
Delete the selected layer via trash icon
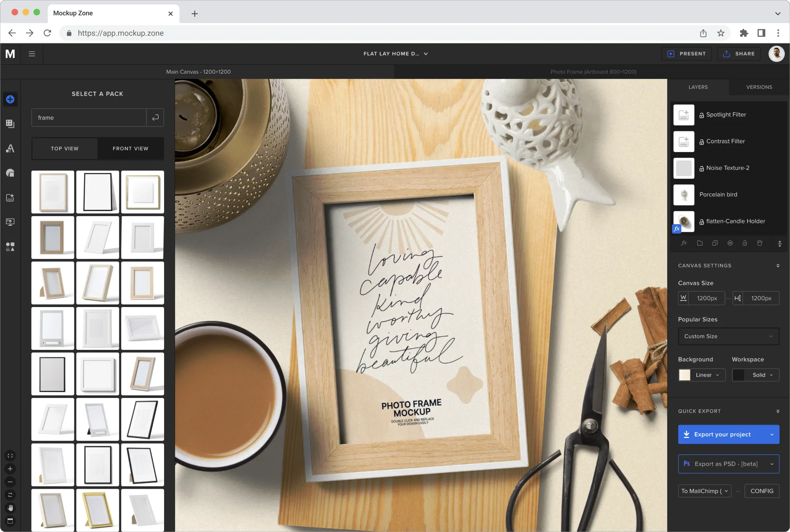click(x=759, y=243)
